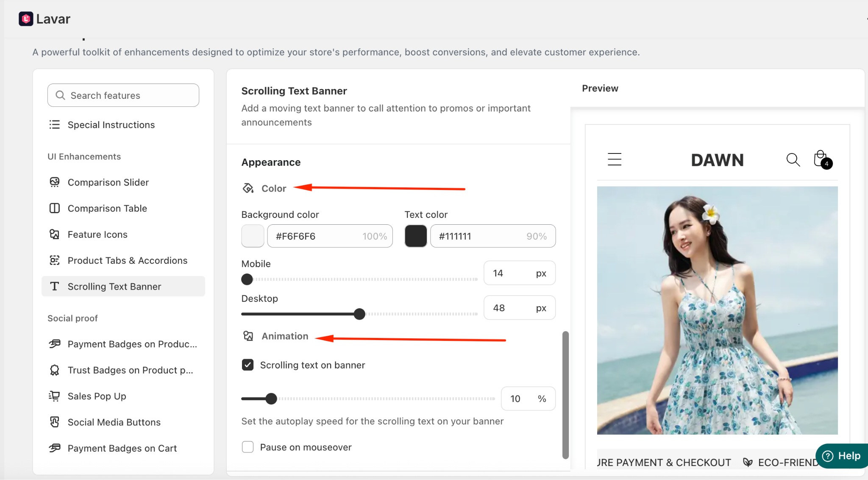Select Product Tabs & Accordions item

(x=127, y=260)
